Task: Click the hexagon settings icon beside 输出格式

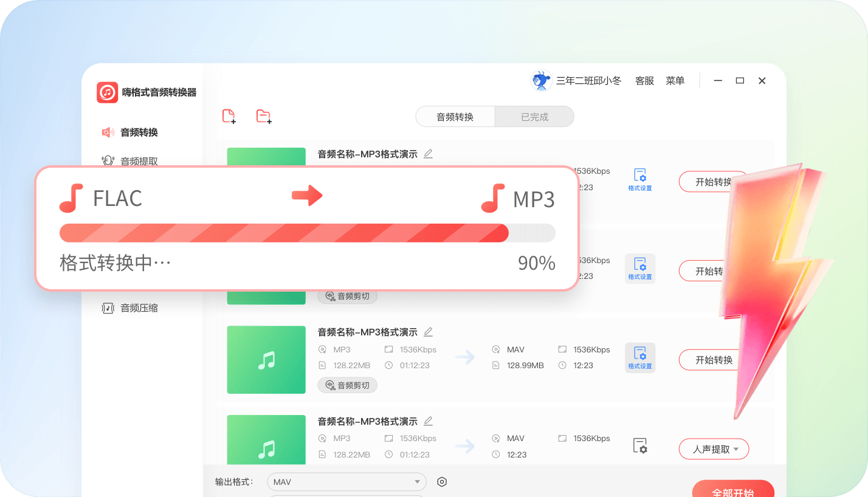Action: (x=442, y=482)
